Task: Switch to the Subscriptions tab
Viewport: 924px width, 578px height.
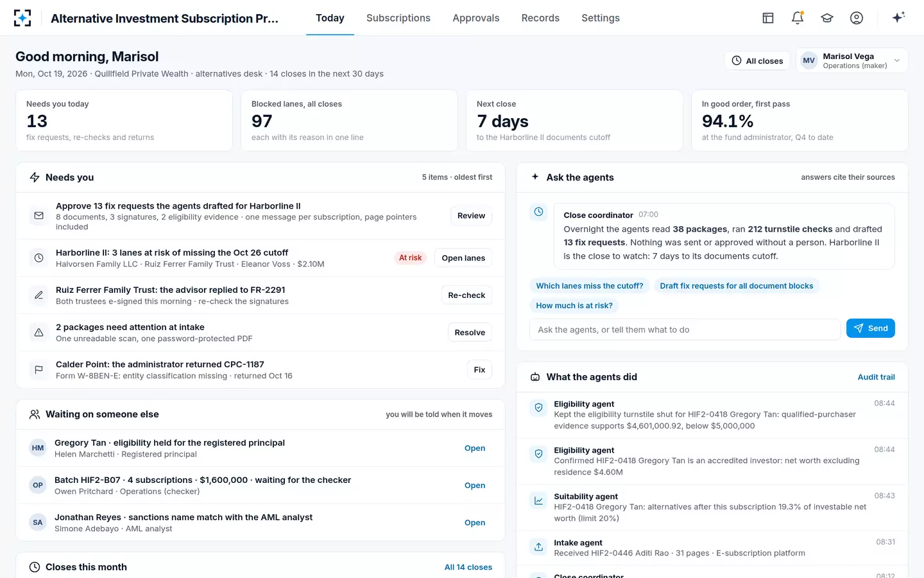Action: [x=398, y=18]
